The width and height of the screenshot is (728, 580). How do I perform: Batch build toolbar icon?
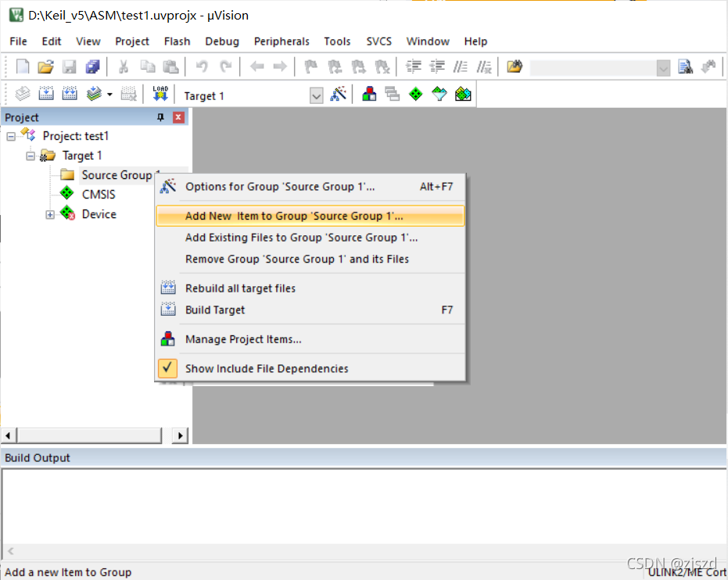click(x=95, y=95)
